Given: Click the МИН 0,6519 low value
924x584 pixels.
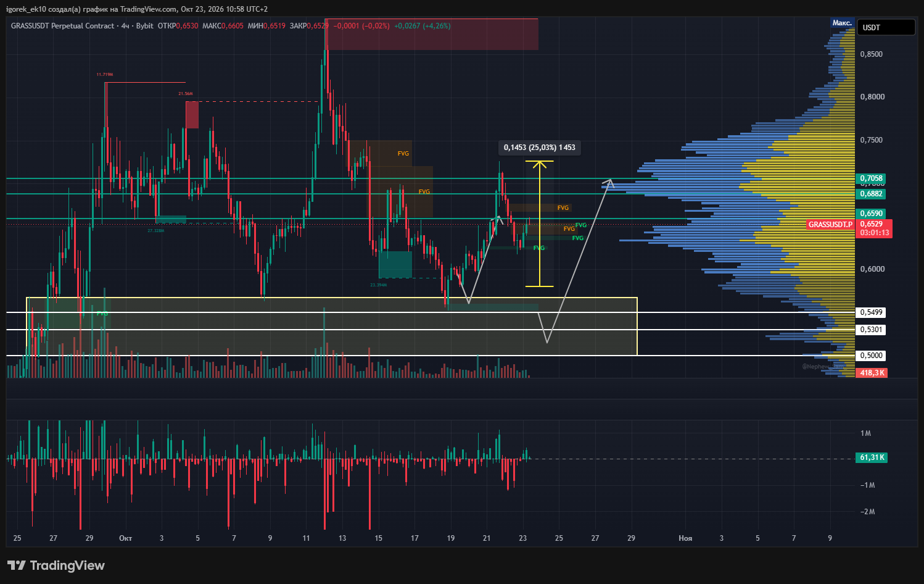Looking at the screenshot, I should coord(266,26).
